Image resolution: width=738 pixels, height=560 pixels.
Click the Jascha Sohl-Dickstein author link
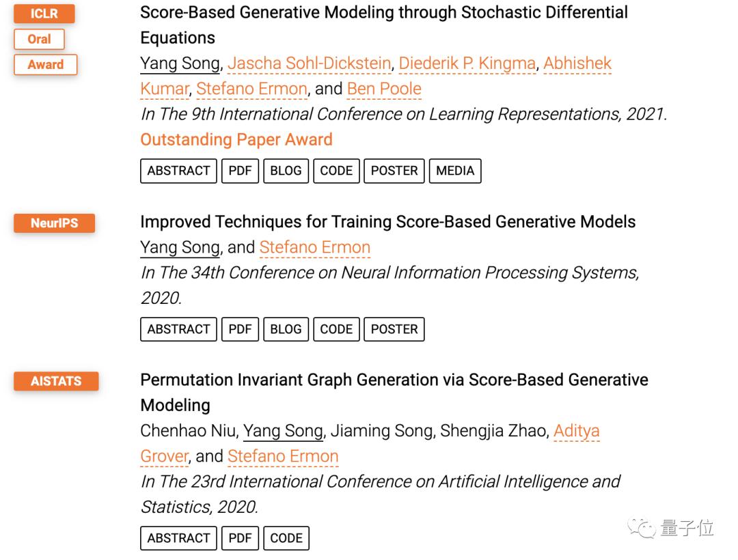pos(309,64)
